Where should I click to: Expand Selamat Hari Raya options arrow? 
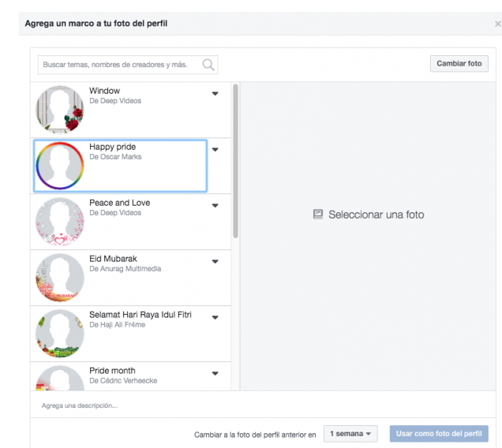pyautogui.click(x=215, y=318)
